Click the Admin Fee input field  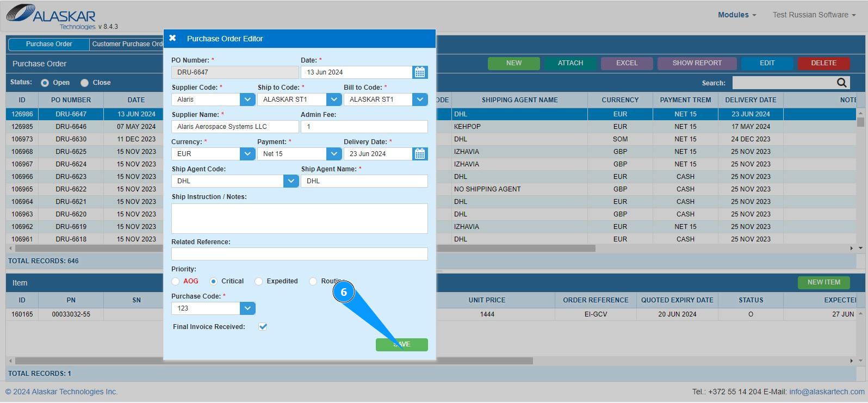point(364,127)
